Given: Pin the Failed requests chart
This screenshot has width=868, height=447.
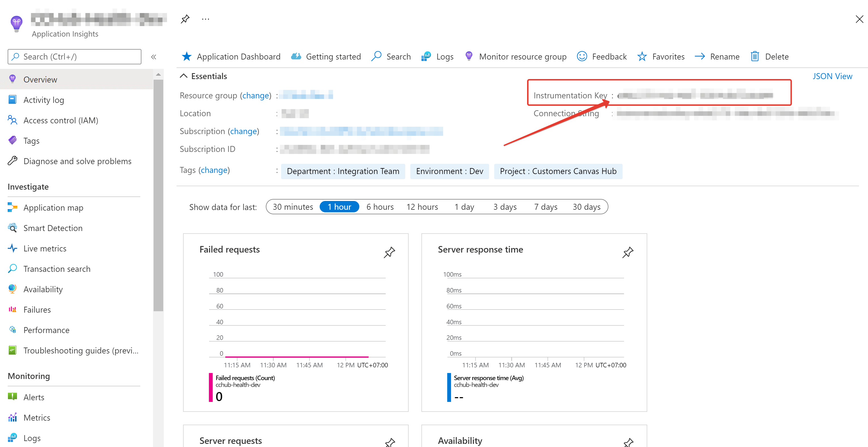Looking at the screenshot, I should (x=389, y=252).
